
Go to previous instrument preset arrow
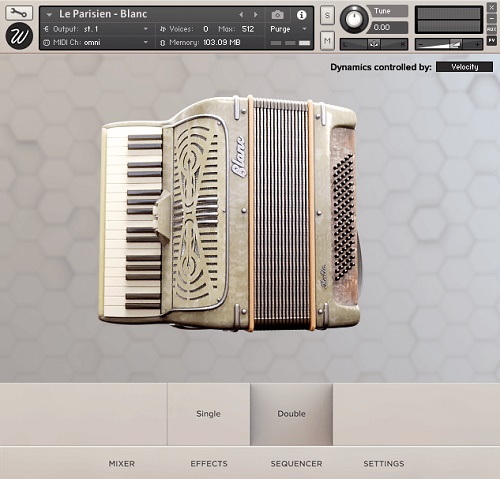(x=241, y=15)
